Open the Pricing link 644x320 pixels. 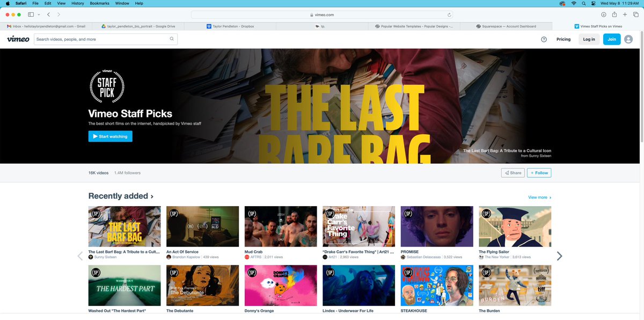point(563,39)
